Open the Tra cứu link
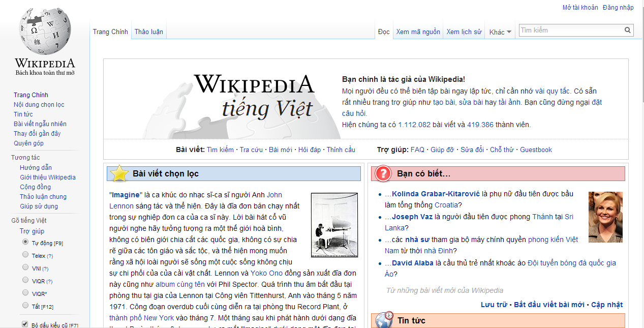This screenshot has width=644, height=328. pos(251,150)
